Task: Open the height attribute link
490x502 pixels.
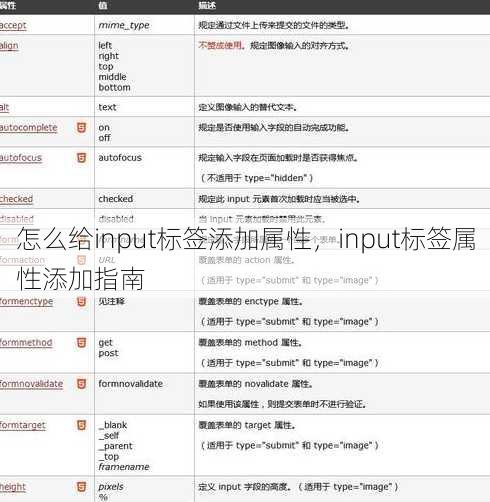Action: [13, 487]
